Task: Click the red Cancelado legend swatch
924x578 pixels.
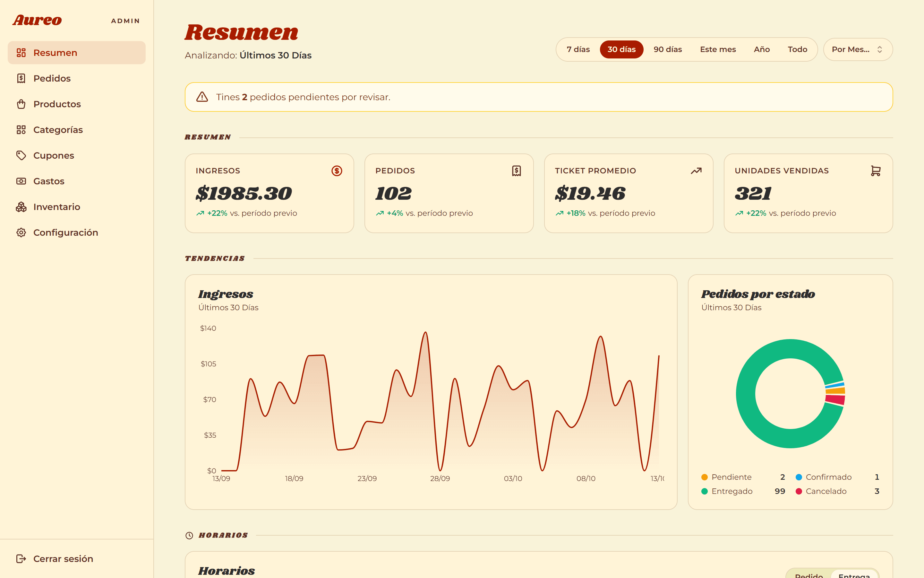Action: (799, 491)
